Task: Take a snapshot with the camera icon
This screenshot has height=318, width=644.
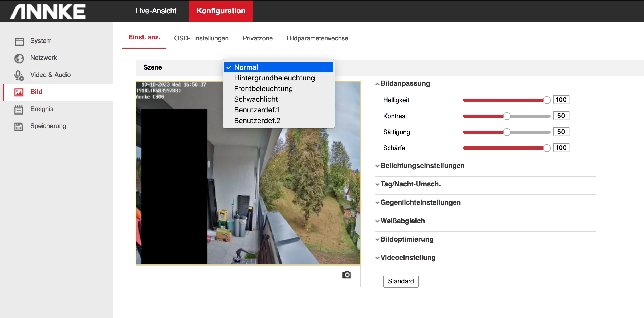Action: click(x=346, y=275)
